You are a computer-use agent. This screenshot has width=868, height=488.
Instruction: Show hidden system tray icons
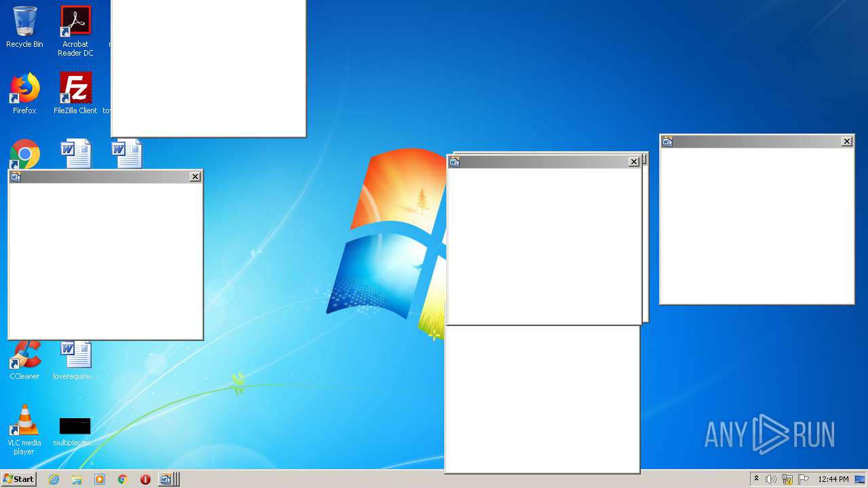pos(757,479)
